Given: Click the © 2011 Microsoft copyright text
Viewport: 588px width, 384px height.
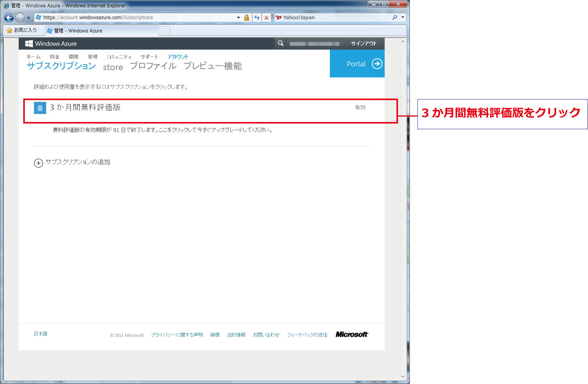Looking at the screenshot, I should tap(127, 335).
